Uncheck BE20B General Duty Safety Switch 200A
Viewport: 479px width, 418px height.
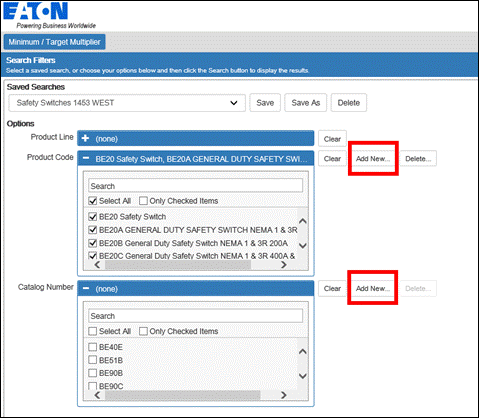tap(93, 243)
